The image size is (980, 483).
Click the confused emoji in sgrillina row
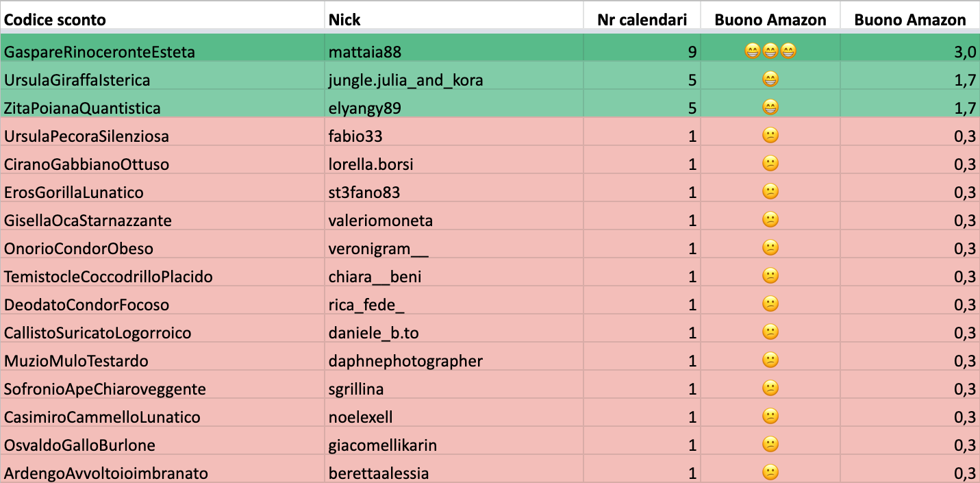[x=770, y=388]
